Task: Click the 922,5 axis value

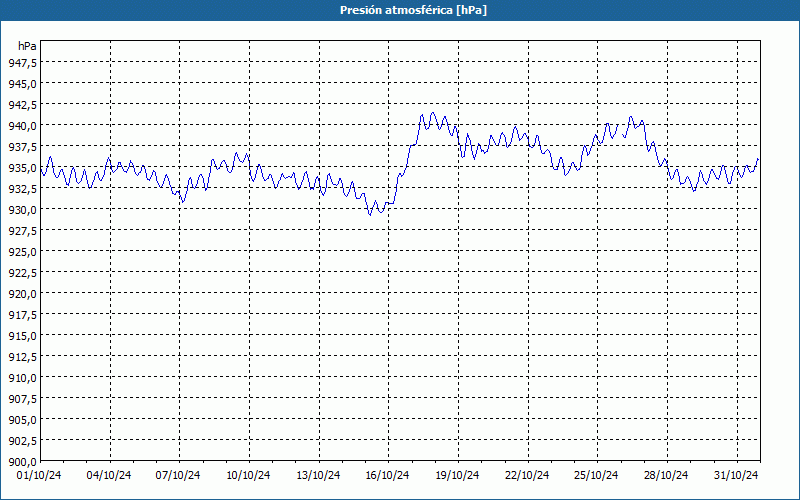Action: click(x=22, y=272)
